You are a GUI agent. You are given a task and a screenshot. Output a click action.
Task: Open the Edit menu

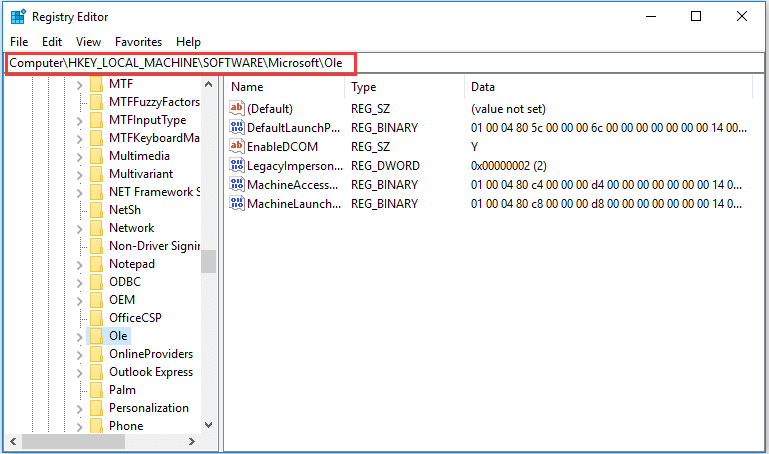point(52,42)
